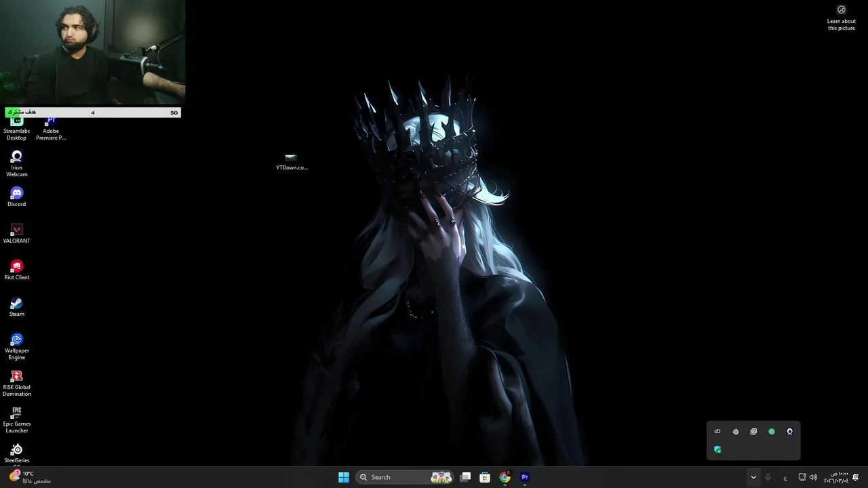Open Windows Security shield in tray overflow

pos(717,449)
